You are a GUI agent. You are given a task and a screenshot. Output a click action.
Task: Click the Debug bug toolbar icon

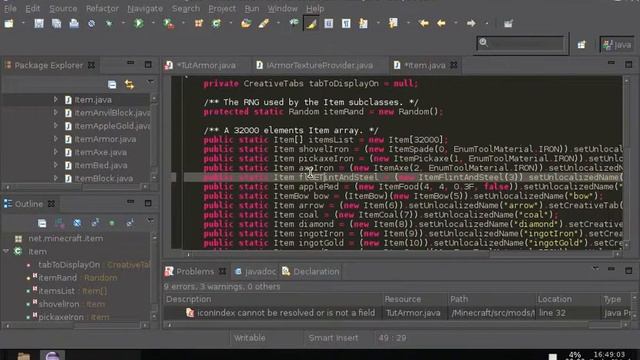[x=109, y=24]
